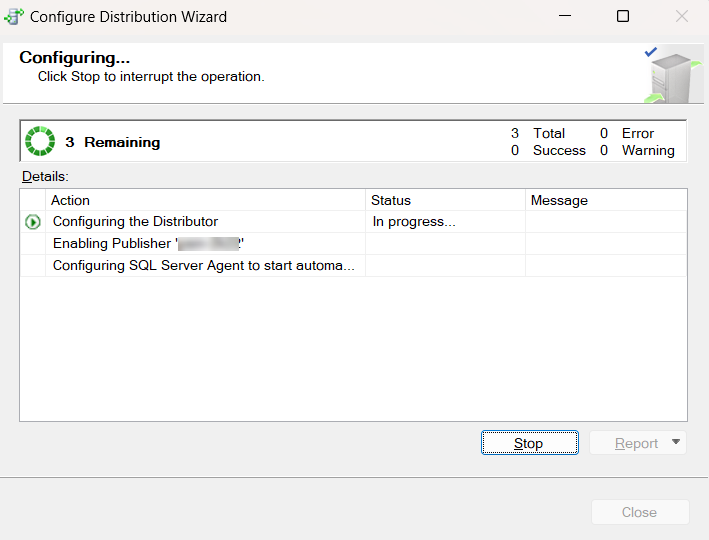The height and width of the screenshot is (540, 709).
Task: Click the 3 Remaining summary text
Action: 113,142
